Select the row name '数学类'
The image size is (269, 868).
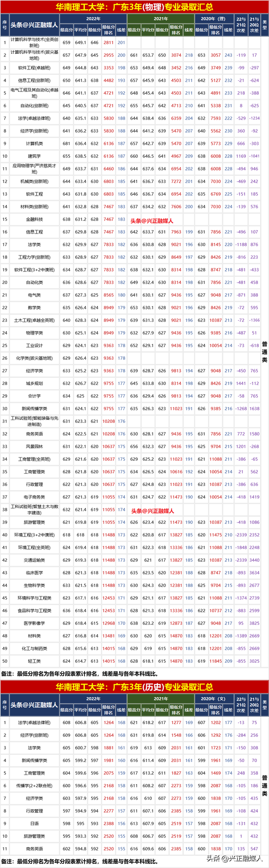[x=34, y=308]
